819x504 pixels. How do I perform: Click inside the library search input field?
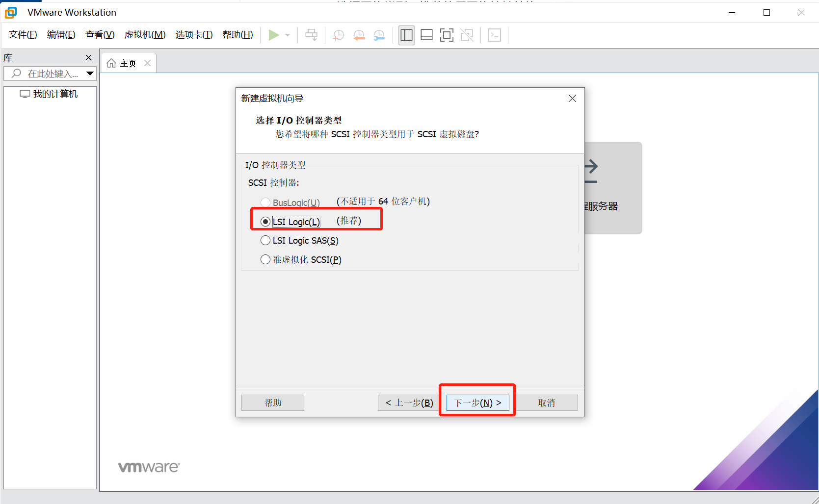tap(52, 73)
